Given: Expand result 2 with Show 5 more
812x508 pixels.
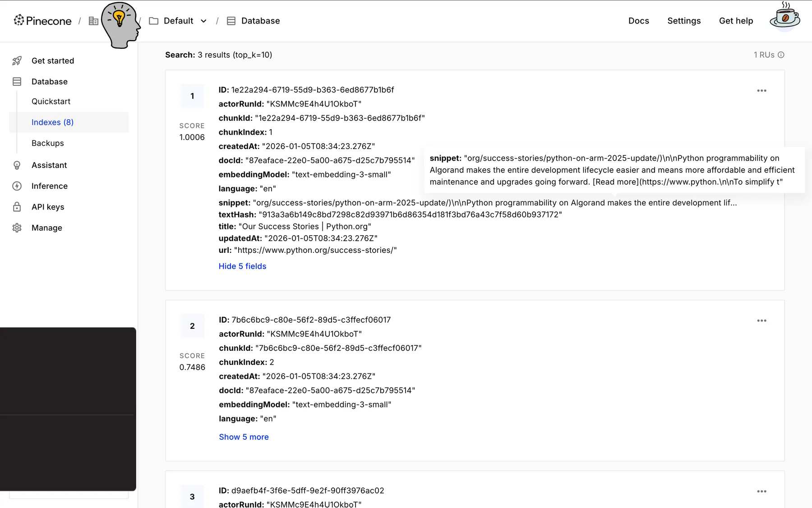Looking at the screenshot, I should coord(244,437).
